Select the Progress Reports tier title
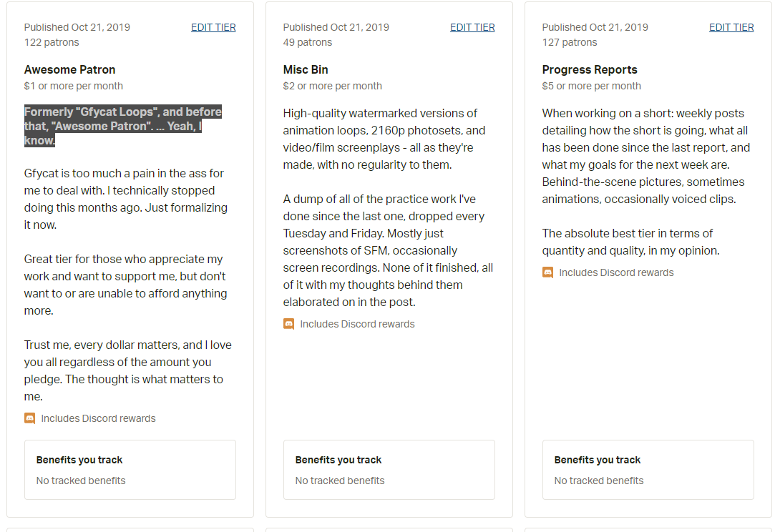 [x=590, y=69]
